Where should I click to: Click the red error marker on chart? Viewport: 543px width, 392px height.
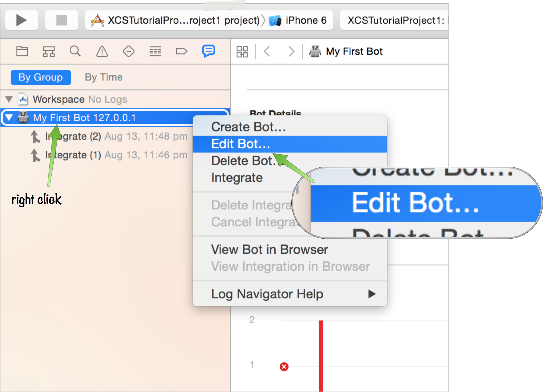coord(284,367)
